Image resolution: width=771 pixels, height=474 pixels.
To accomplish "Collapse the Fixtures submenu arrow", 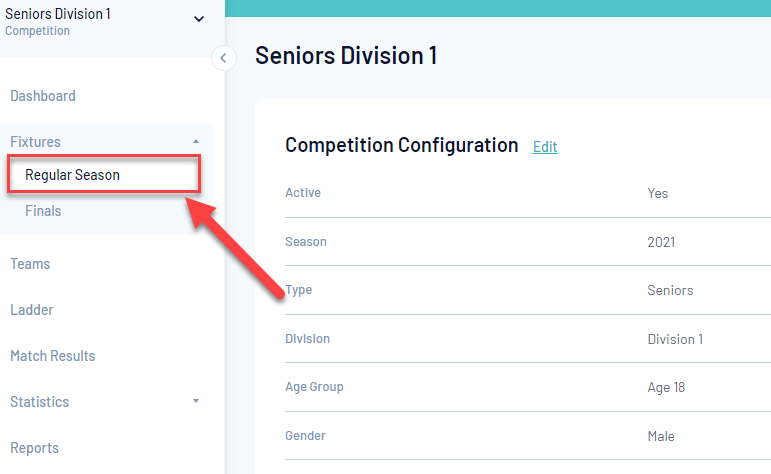I will click(196, 142).
